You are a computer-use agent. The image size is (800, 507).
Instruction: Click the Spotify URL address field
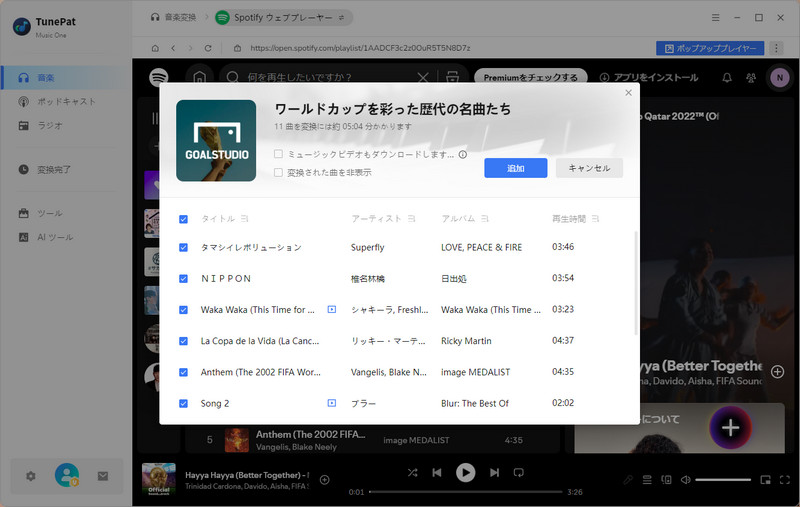pos(360,48)
